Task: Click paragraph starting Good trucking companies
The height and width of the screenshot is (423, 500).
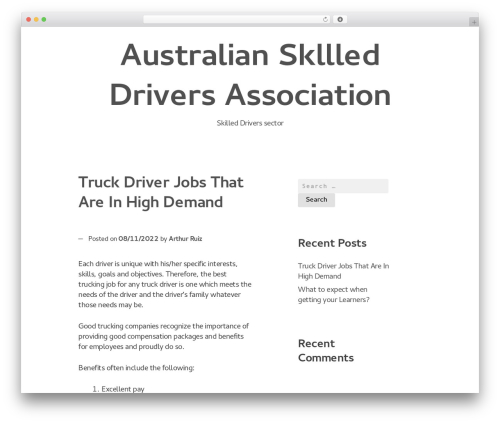Action: click(x=164, y=336)
